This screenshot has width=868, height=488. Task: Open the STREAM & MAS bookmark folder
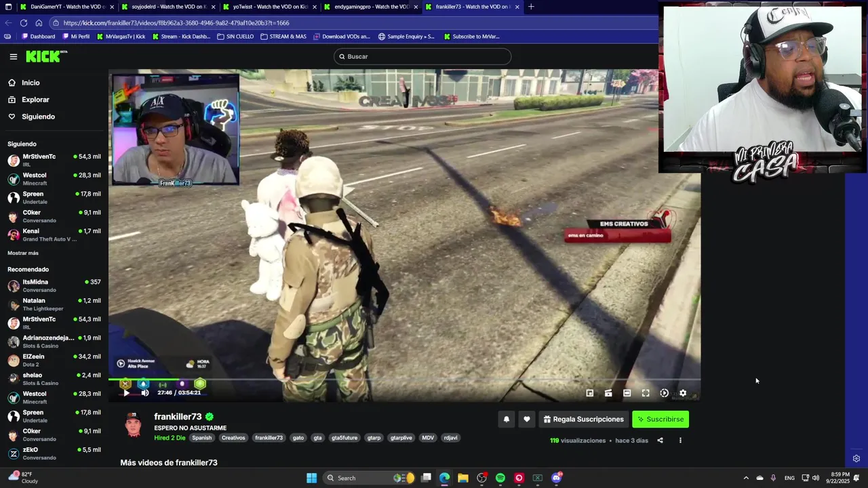(x=283, y=37)
